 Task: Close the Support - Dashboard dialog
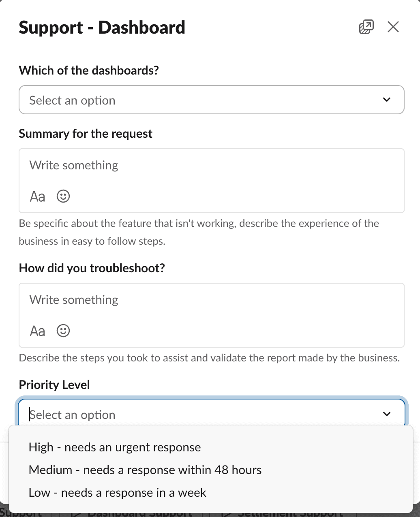(393, 27)
